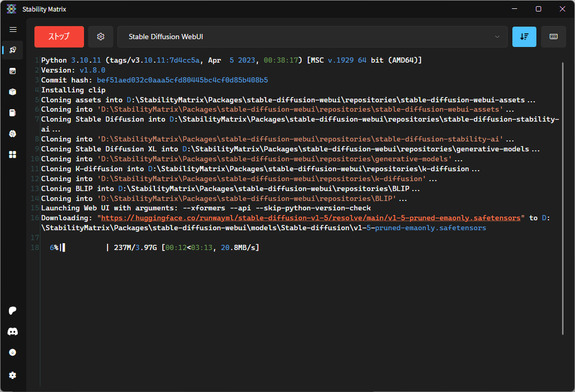Toggle the blue auto-scroll to end button
Image resolution: width=575 pixels, height=392 pixels.
(x=524, y=37)
